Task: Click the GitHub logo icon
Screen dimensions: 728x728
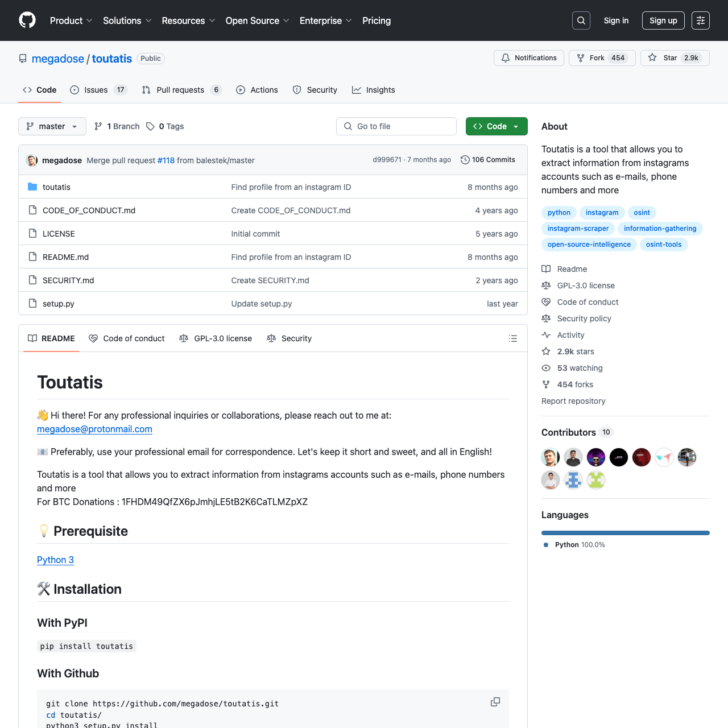Action: coord(27,20)
